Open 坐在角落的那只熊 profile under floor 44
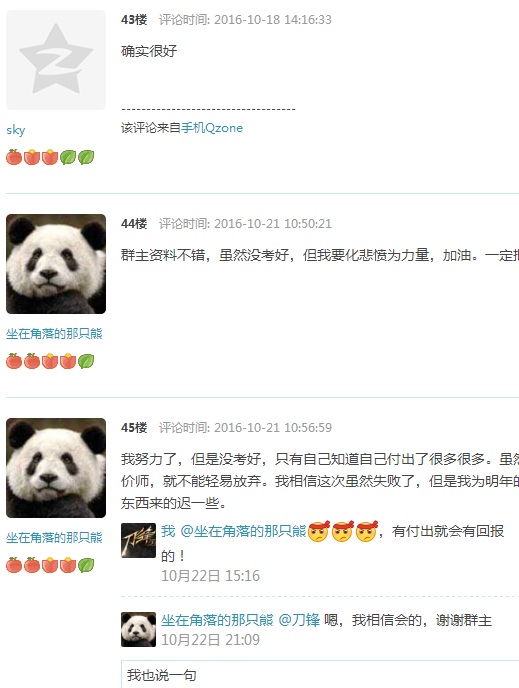Screen dimensions: 519x688 54,334
